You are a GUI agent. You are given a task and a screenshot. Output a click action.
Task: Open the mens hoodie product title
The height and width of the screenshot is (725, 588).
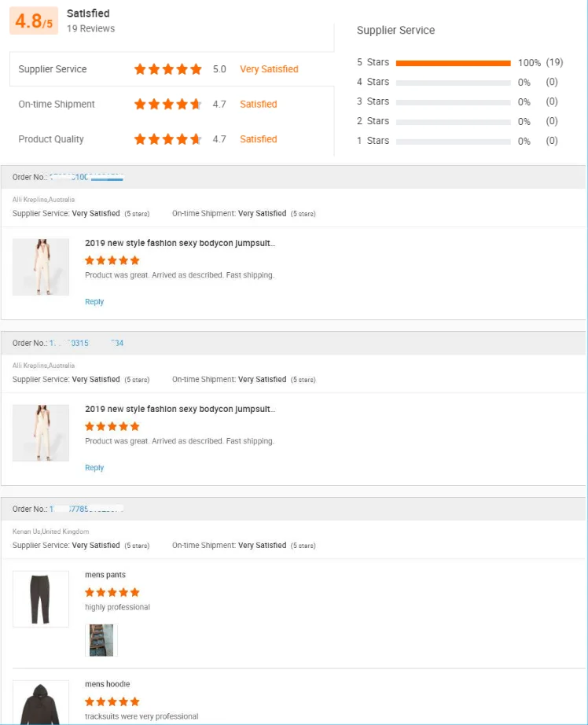point(107,684)
